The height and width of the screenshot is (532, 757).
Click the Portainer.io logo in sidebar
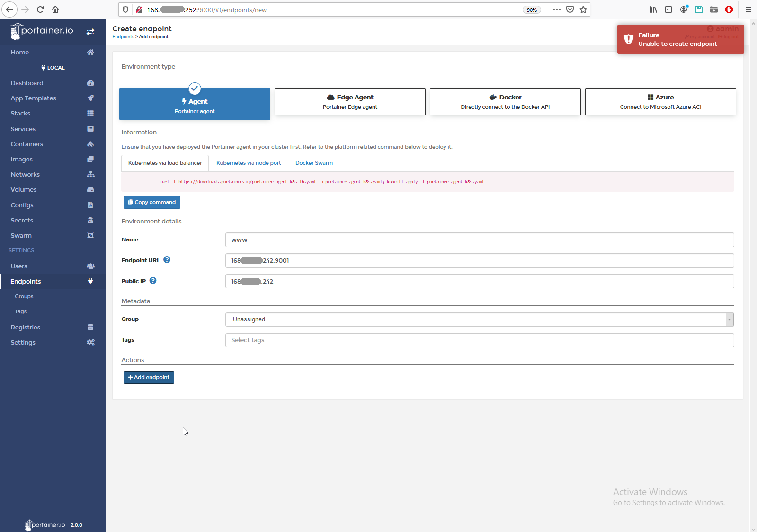click(x=42, y=31)
